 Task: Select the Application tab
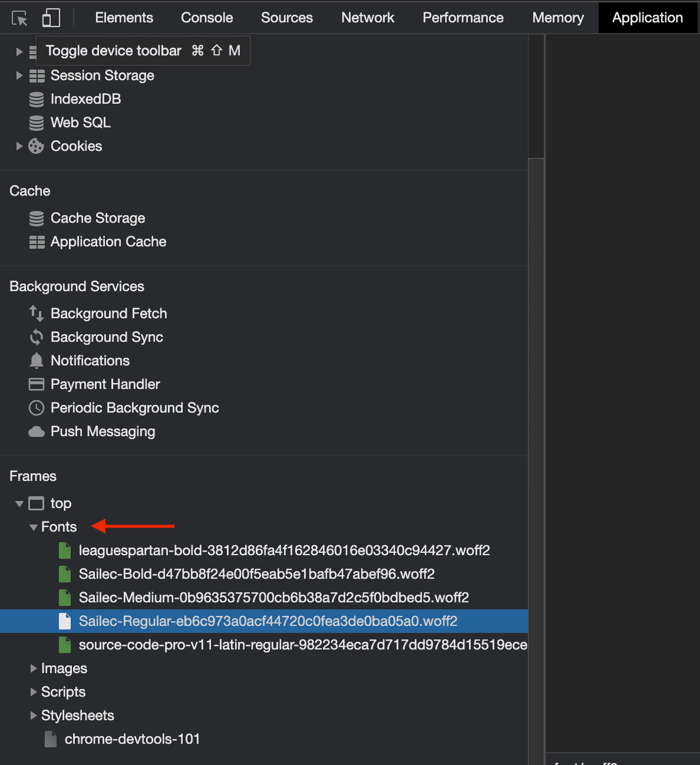pyautogui.click(x=648, y=18)
